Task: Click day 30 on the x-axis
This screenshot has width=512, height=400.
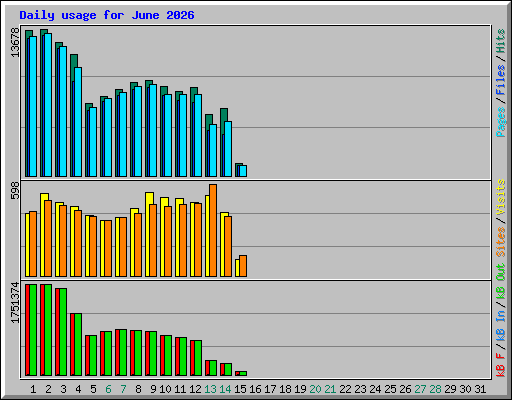Action: (x=465, y=389)
